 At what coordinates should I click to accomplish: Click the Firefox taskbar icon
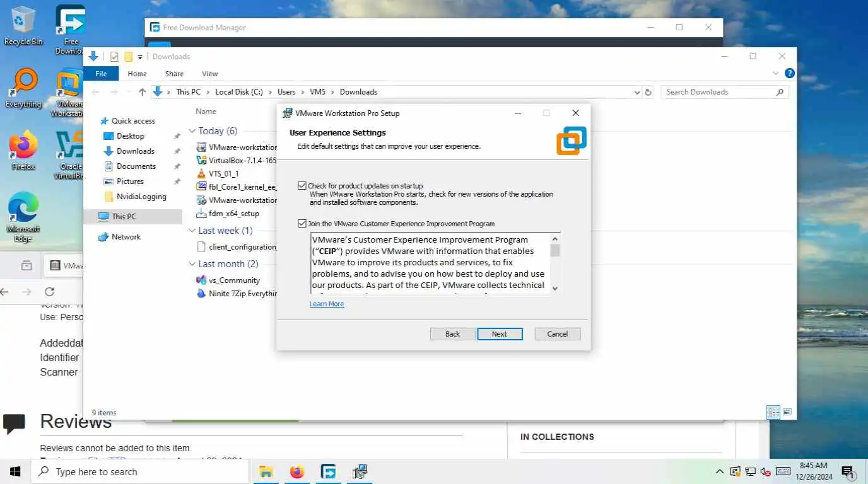coord(297,471)
